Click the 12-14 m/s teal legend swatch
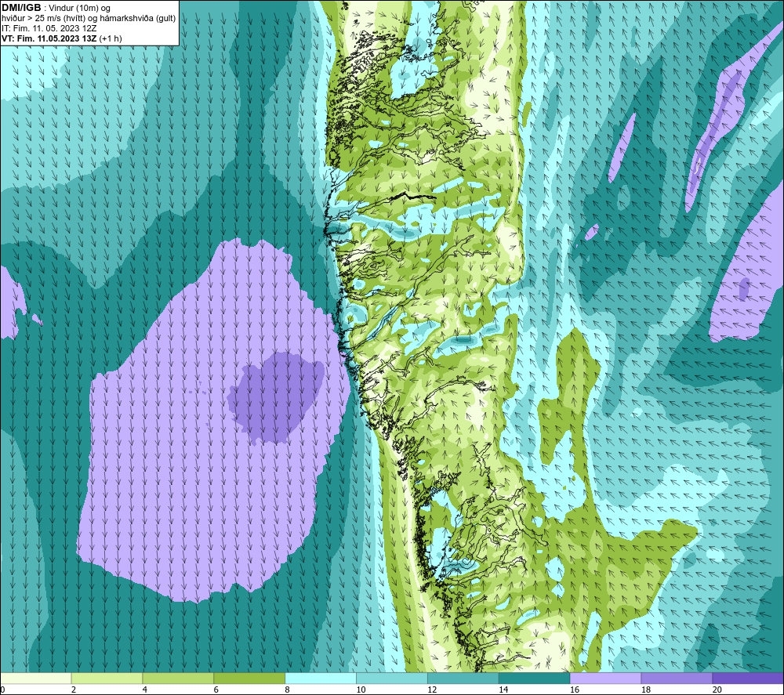Image resolution: width=784 pixels, height=695 pixels. pyautogui.click(x=463, y=678)
